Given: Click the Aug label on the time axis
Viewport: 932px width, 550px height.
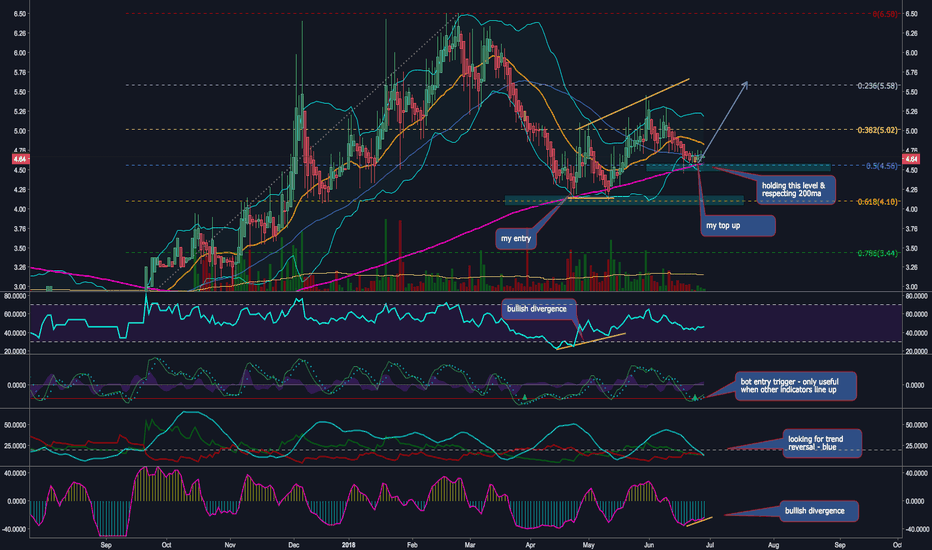Looking at the screenshot, I should (773, 545).
